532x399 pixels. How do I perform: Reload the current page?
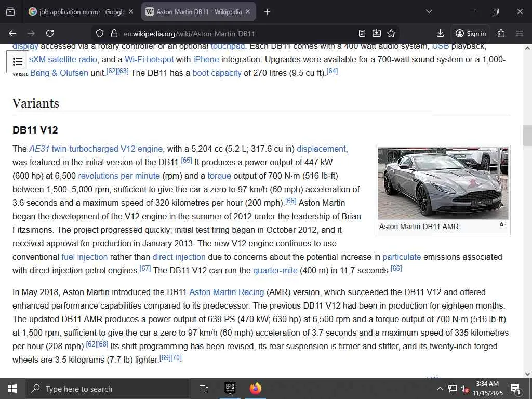point(50,34)
